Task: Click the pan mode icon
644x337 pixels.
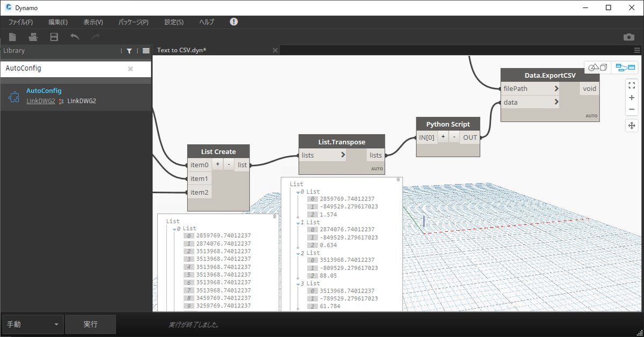Action: tap(632, 126)
